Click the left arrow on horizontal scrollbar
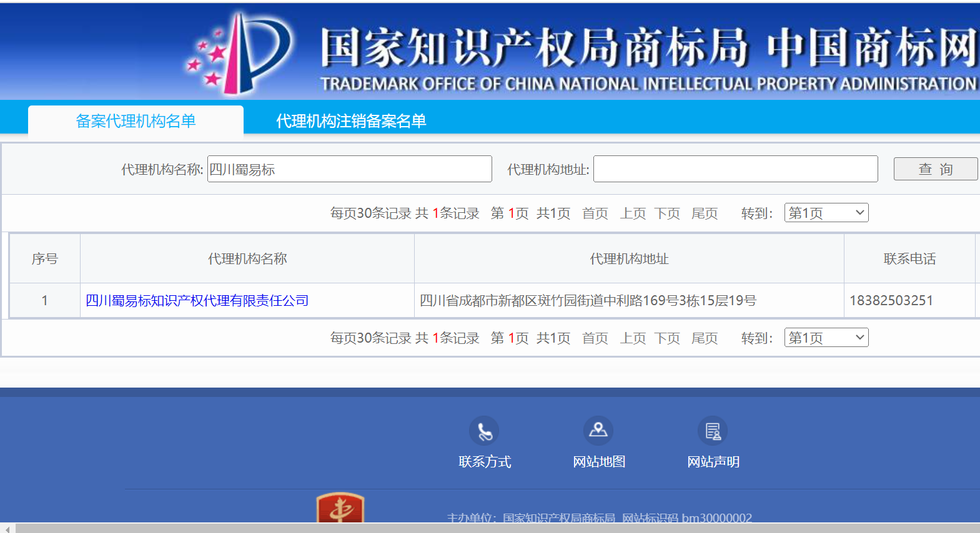Image resolution: width=980 pixels, height=533 pixels. coord(7,528)
